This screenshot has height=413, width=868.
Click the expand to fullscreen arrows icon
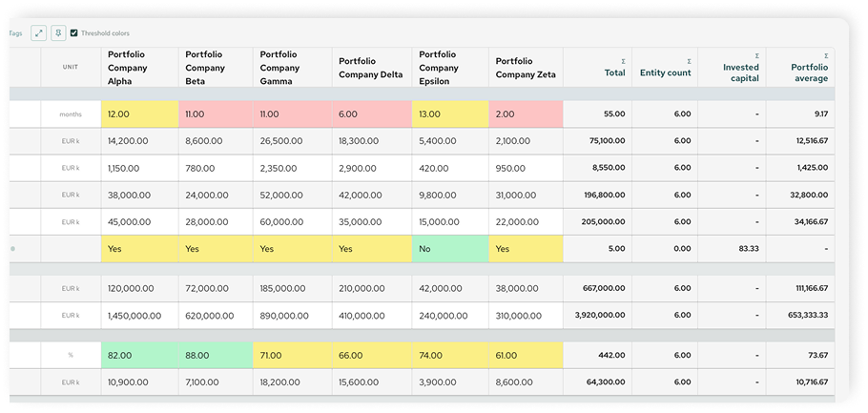click(38, 33)
